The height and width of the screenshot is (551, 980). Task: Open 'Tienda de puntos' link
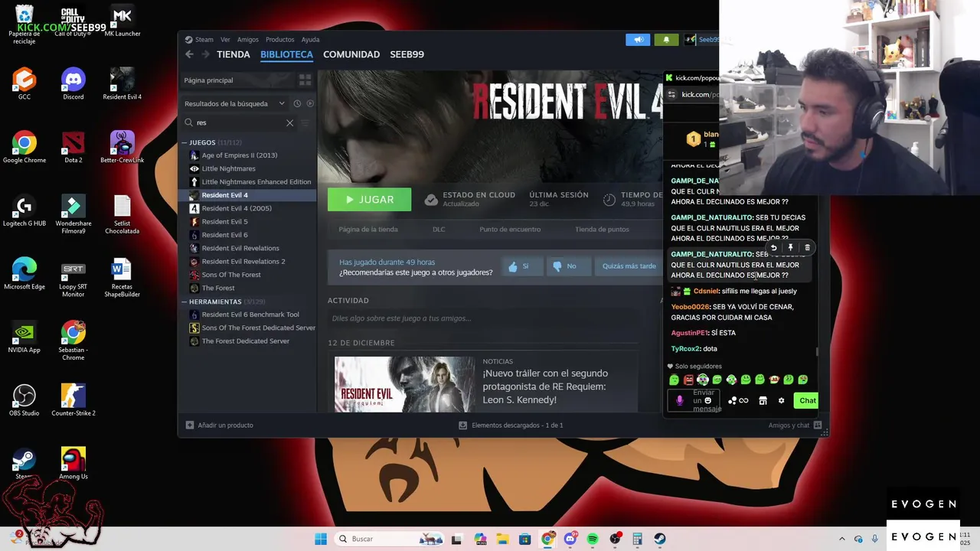pos(602,230)
